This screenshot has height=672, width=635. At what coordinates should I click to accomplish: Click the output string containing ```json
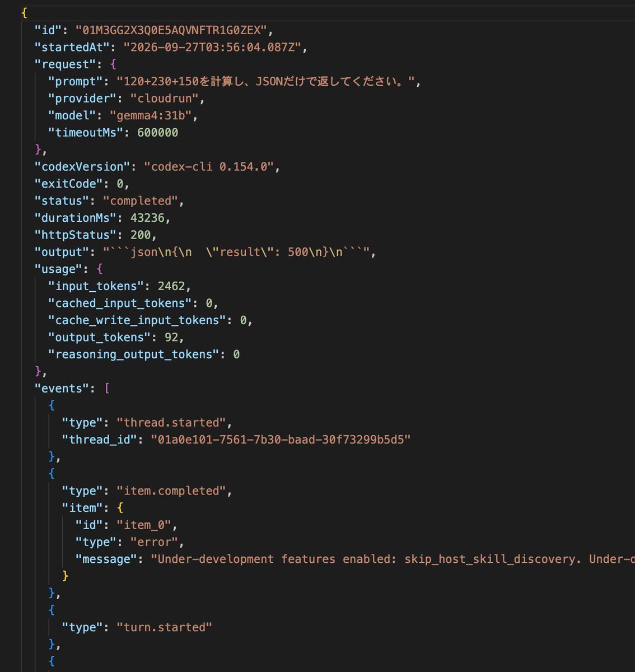pyautogui.click(x=236, y=252)
